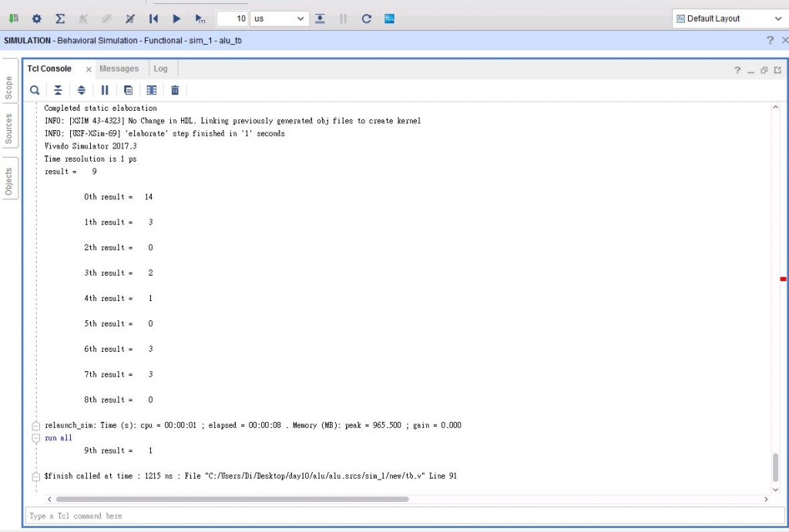Open Settings with the gear icon
This screenshot has width=789, height=532.
(37, 18)
